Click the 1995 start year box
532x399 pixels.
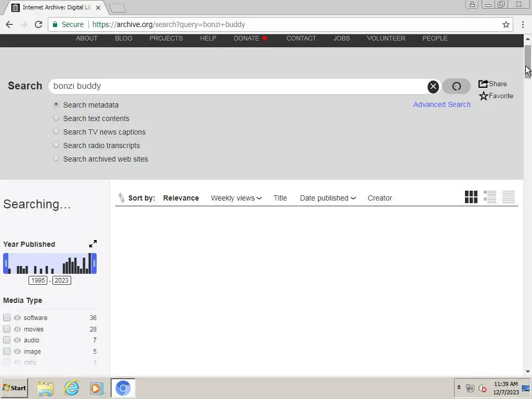click(x=38, y=280)
